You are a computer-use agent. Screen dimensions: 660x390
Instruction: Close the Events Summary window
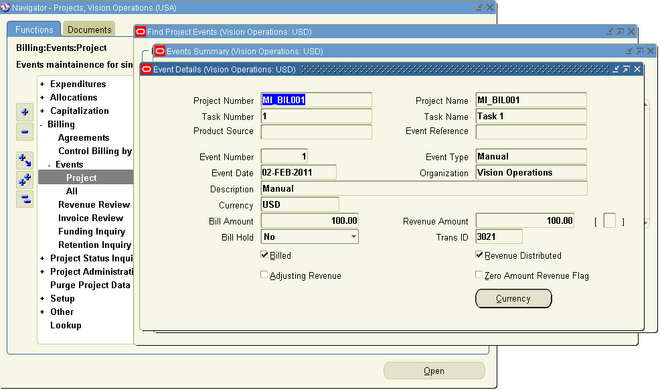click(651, 51)
